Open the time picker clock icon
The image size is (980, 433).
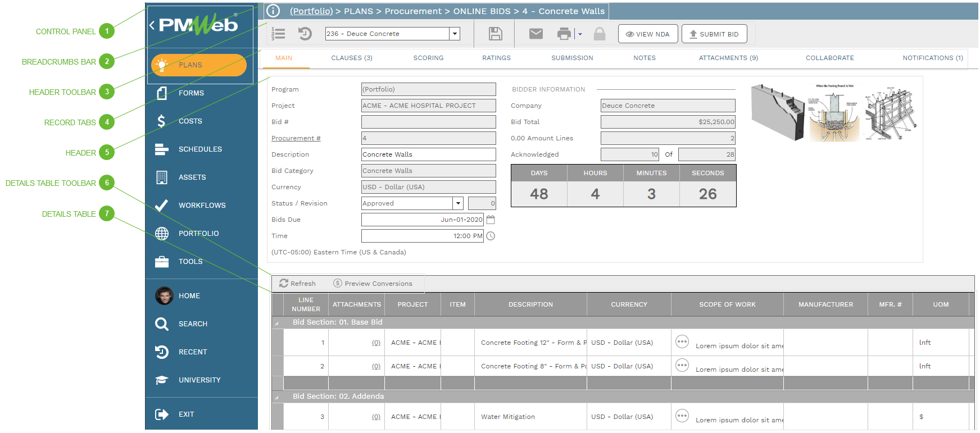491,236
